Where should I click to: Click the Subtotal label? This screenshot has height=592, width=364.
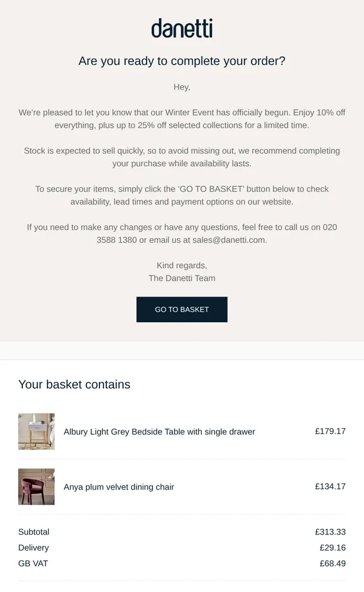point(34,532)
